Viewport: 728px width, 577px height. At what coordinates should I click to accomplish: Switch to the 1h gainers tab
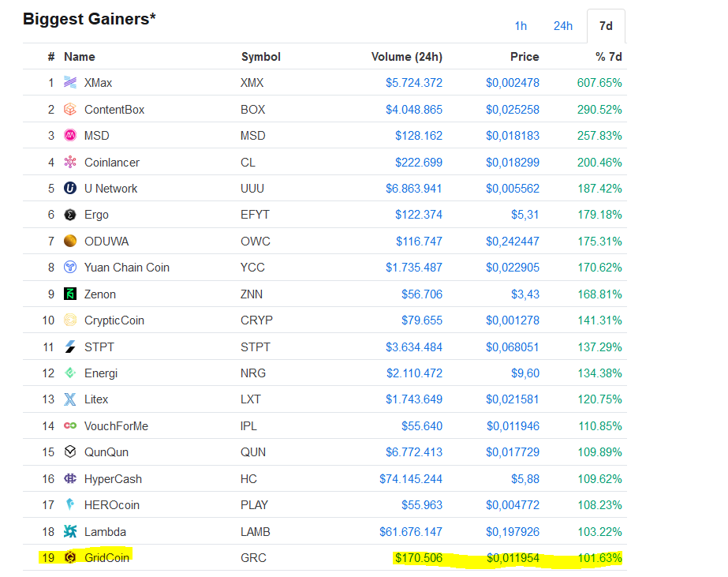click(x=521, y=26)
